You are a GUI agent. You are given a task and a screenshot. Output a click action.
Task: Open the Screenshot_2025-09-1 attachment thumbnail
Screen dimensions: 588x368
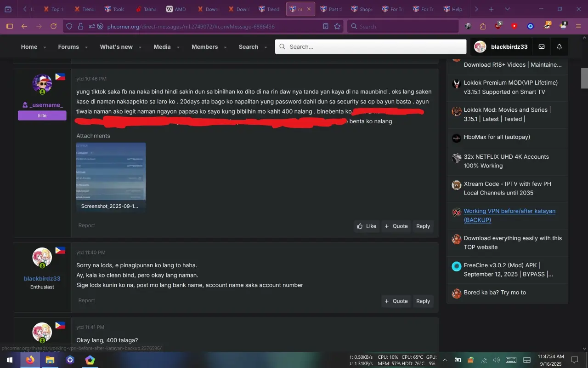click(111, 171)
